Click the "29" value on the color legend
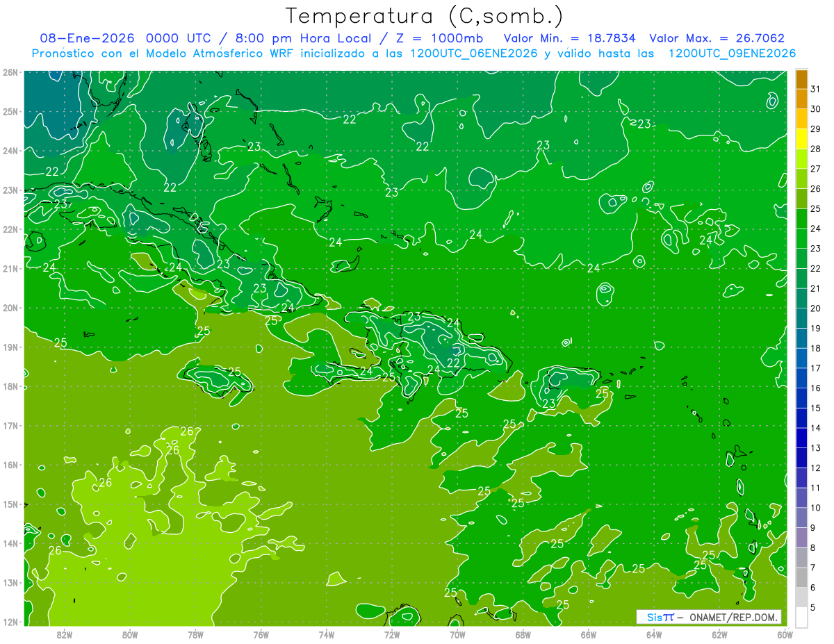 [x=816, y=129]
